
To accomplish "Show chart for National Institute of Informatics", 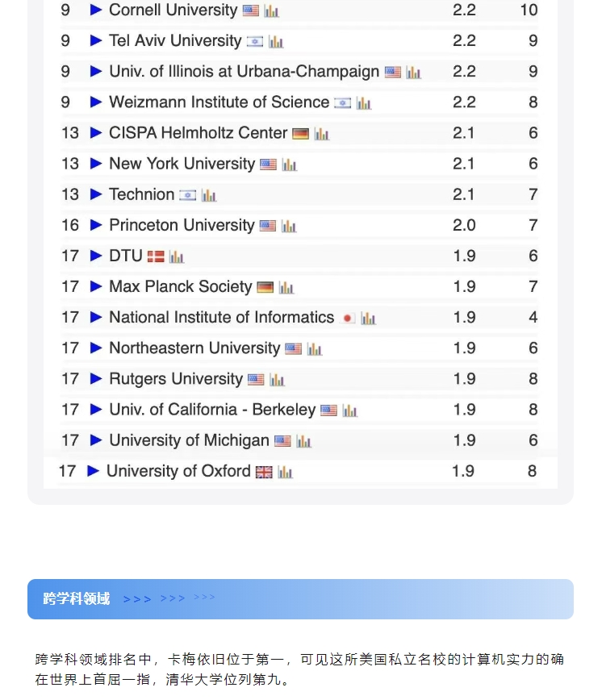I will point(369,319).
